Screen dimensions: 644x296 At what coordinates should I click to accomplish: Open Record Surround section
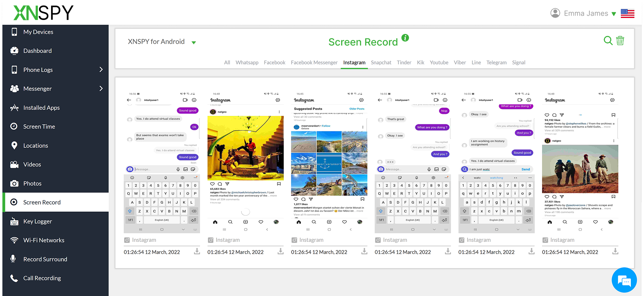point(55,259)
